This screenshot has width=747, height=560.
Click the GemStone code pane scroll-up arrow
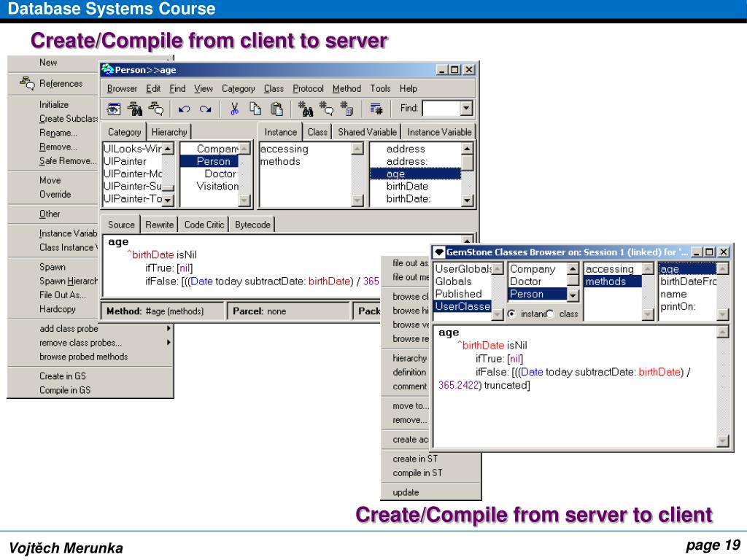click(x=723, y=332)
